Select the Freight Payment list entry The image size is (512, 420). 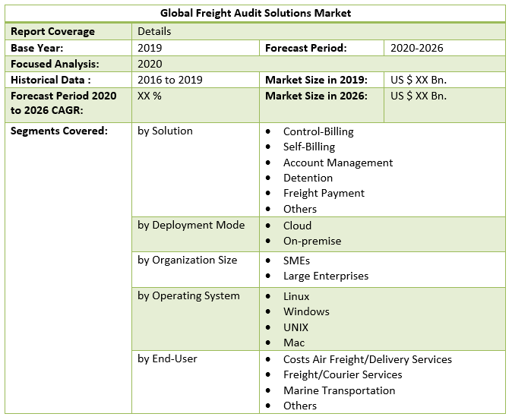[324, 193]
